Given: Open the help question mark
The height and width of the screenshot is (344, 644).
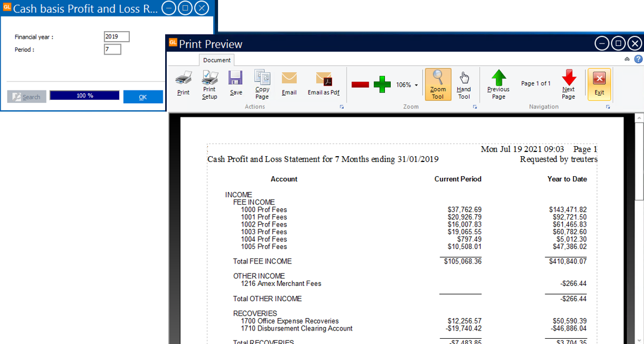Looking at the screenshot, I should click(x=638, y=59).
